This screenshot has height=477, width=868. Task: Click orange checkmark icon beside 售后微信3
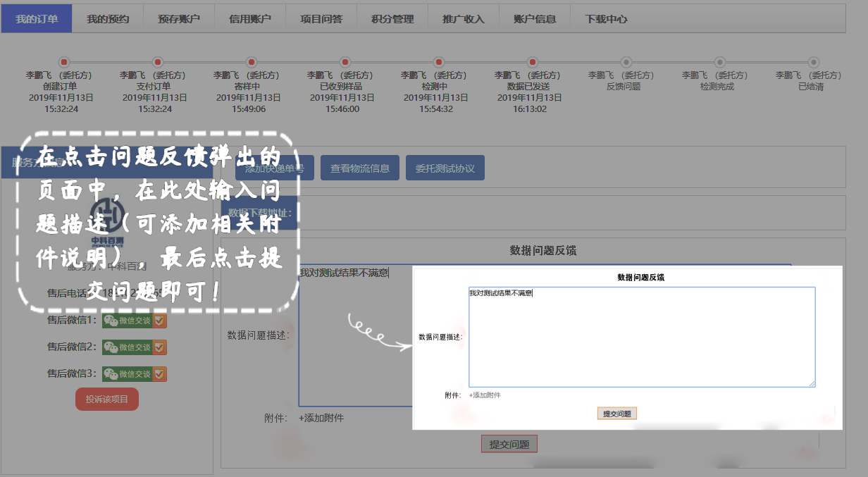(x=160, y=374)
